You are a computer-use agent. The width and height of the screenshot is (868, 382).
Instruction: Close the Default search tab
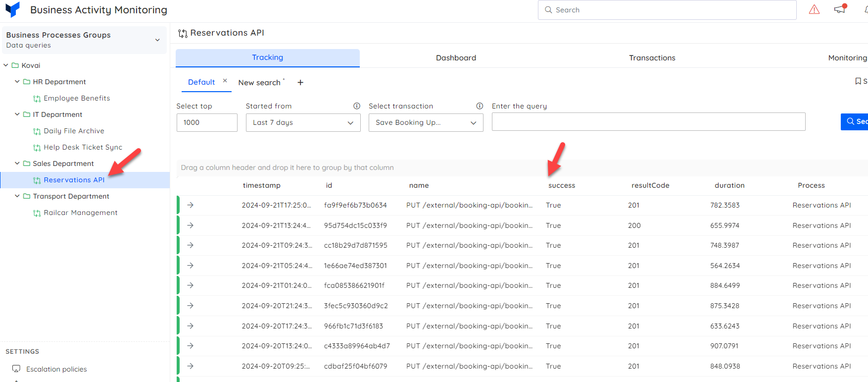pyautogui.click(x=225, y=80)
